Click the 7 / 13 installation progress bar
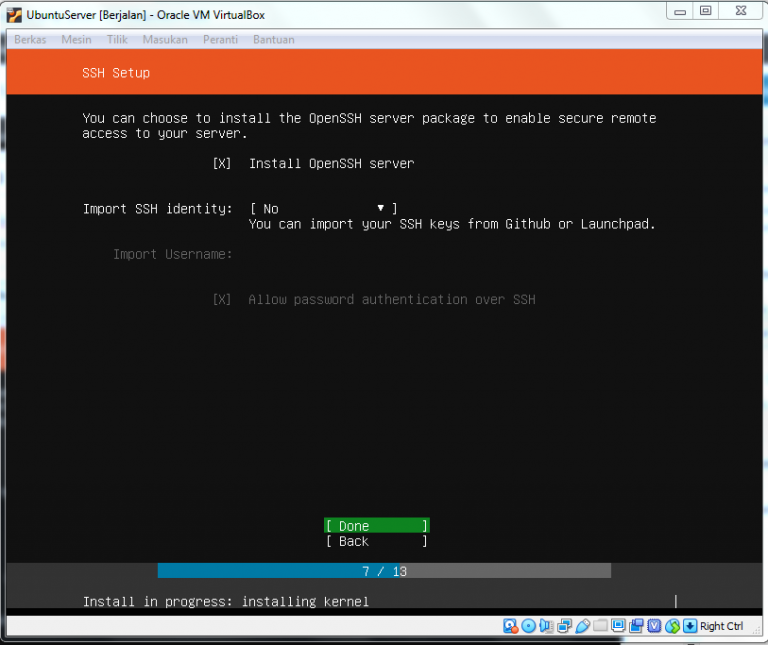The width and height of the screenshot is (768, 645). [384, 571]
